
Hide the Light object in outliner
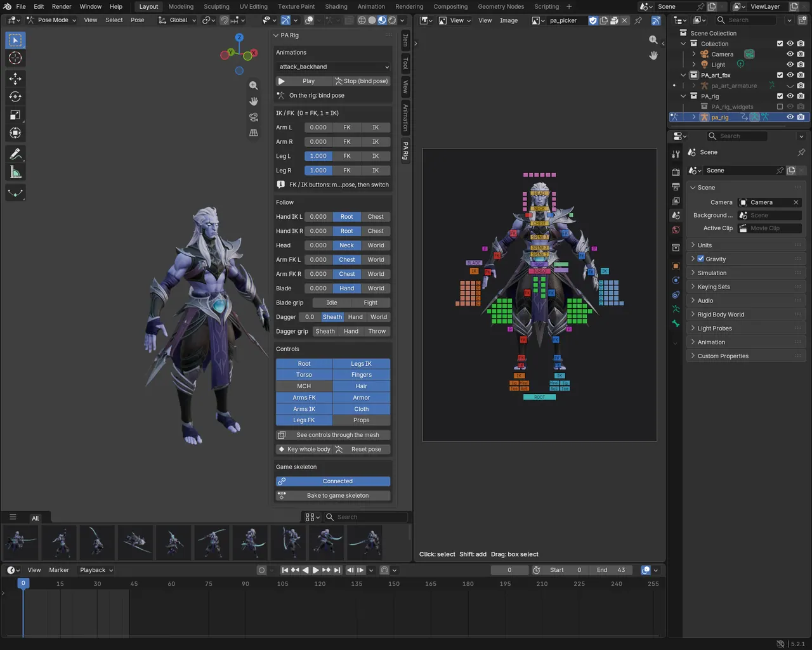click(790, 65)
